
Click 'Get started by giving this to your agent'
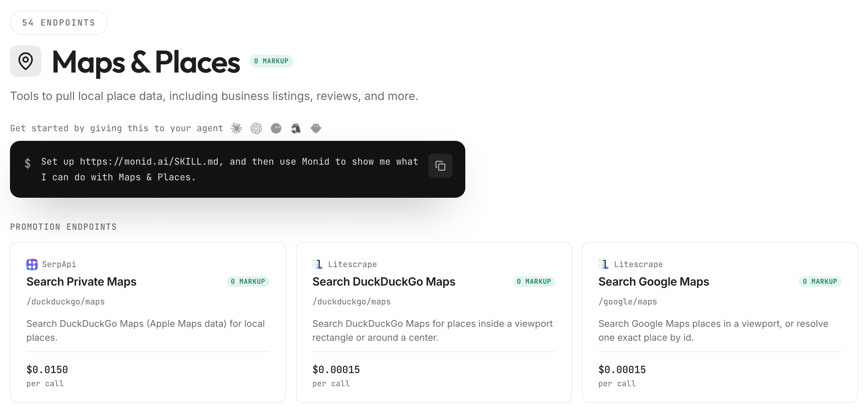117,128
